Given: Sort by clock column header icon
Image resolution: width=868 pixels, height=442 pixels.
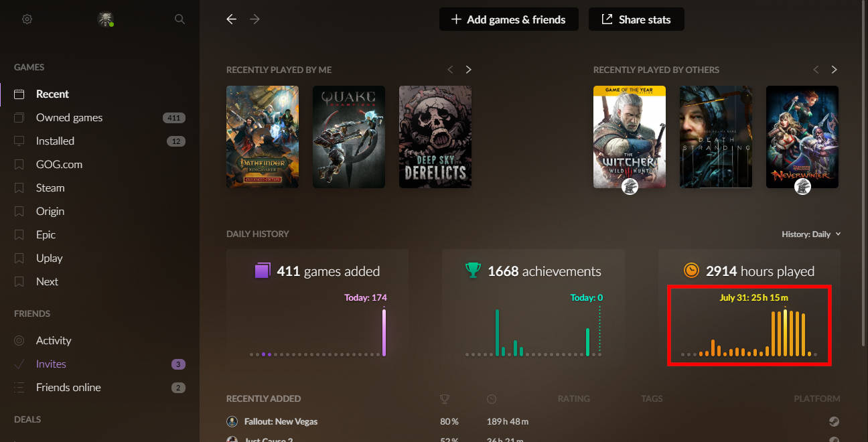Looking at the screenshot, I should pyautogui.click(x=492, y=399).
